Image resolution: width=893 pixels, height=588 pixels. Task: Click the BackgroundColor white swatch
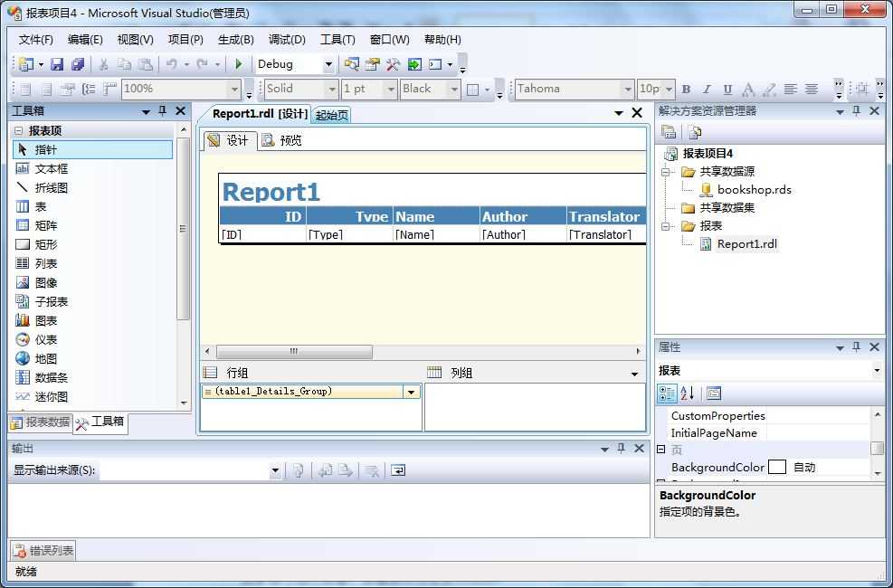(777, 468)
